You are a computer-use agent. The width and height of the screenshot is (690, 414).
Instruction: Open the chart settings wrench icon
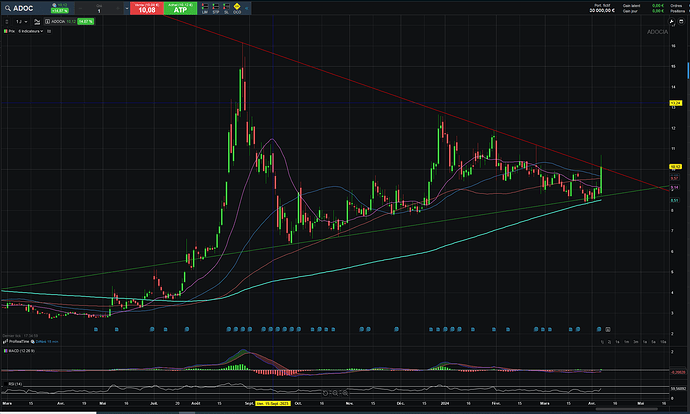672,21
